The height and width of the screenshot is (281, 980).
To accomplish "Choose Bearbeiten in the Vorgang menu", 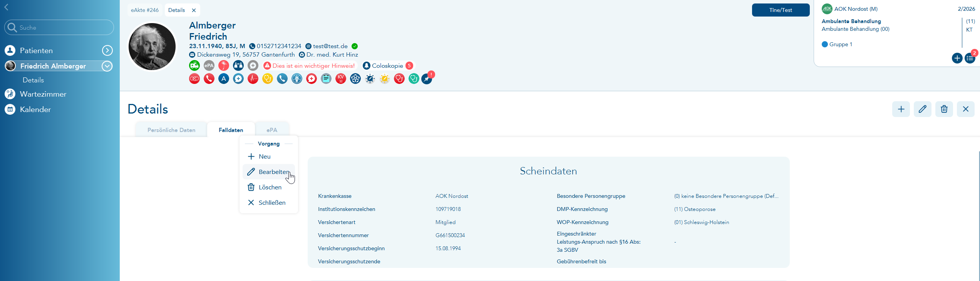I will click(x=269, y=172).
